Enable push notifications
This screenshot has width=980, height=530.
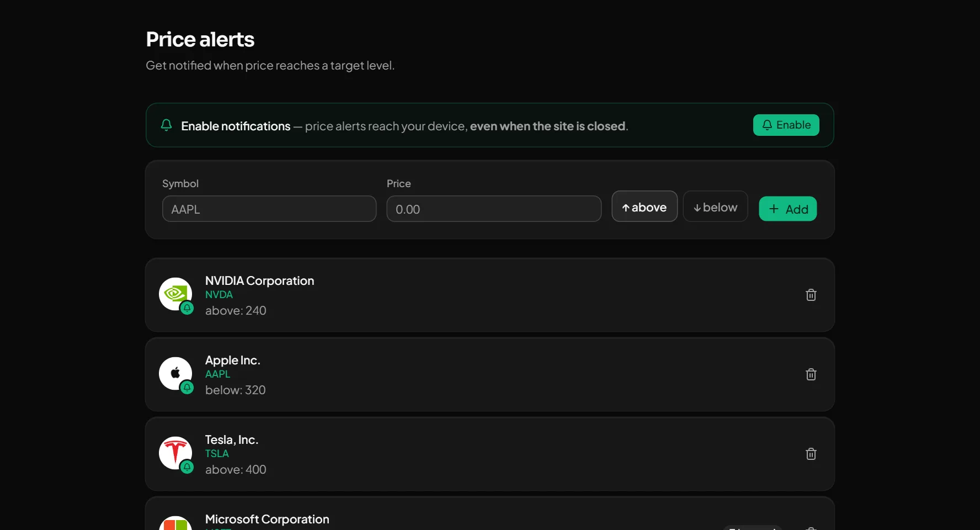coord(786,125)
